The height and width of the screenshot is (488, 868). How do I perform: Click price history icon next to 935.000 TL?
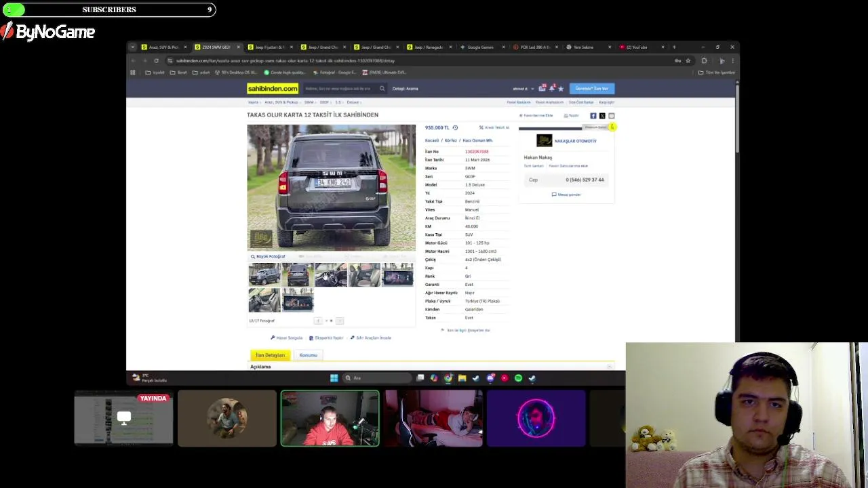[455, 127]
